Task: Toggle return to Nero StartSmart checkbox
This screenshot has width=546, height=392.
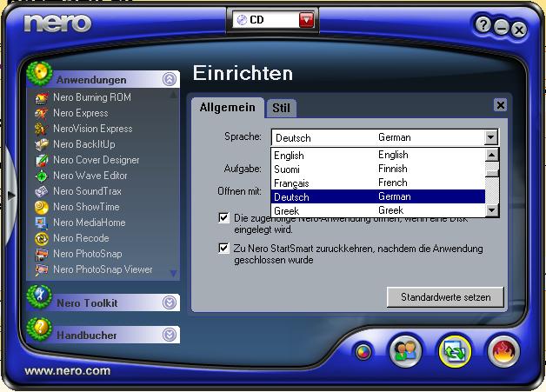Action: point(223,249)
